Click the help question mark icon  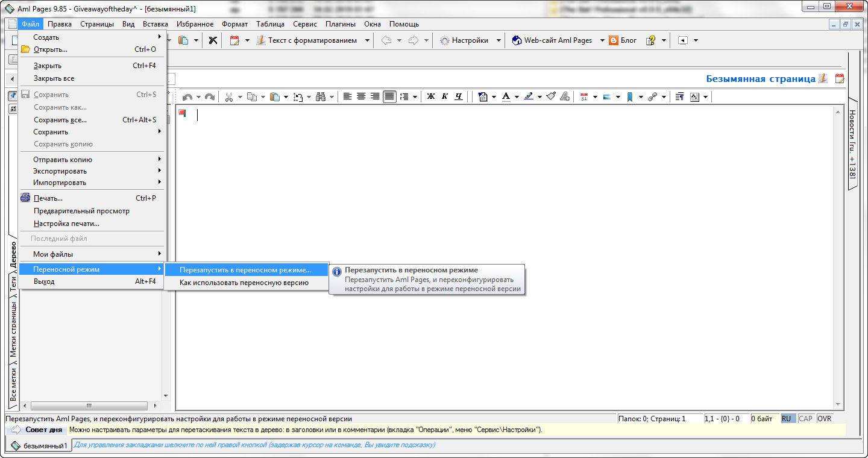651,40
